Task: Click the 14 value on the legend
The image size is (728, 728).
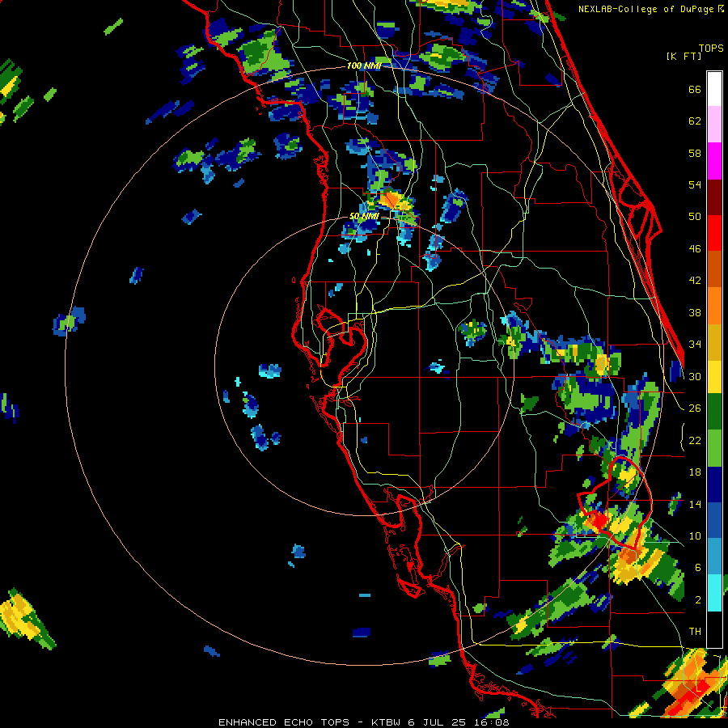Action: [x=695, y=504]
